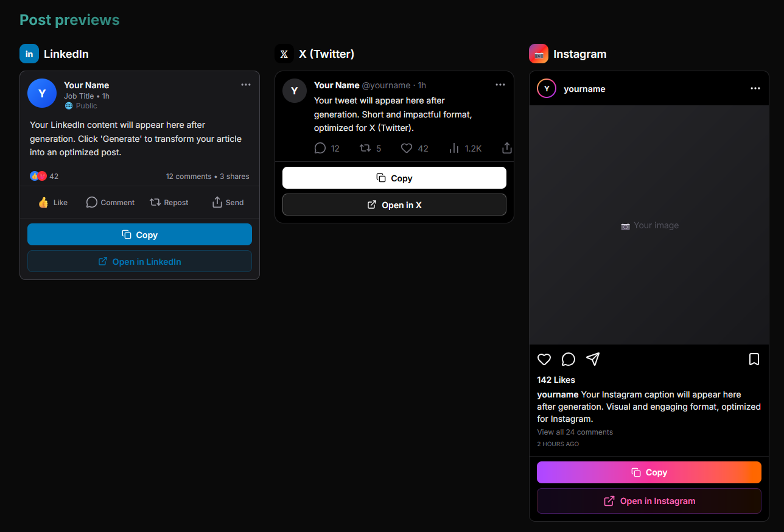
Task: Click the views analytics icon showing 1.2K
Action: (454, 148)
